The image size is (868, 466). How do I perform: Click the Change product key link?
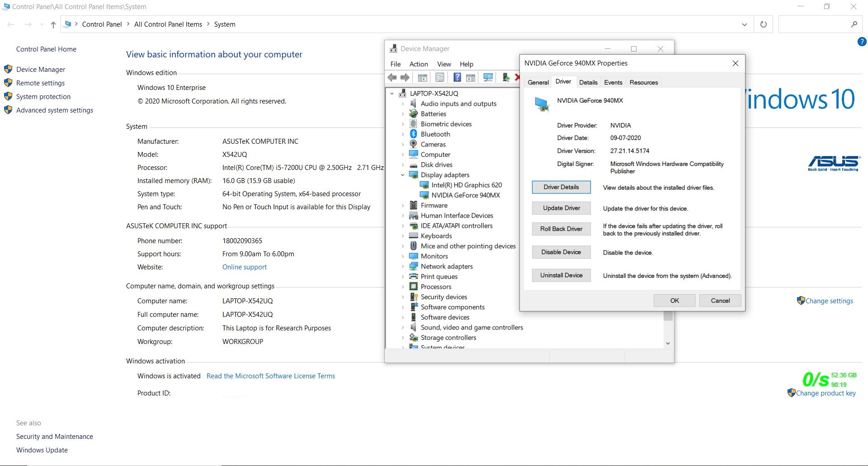coord(826,393)
